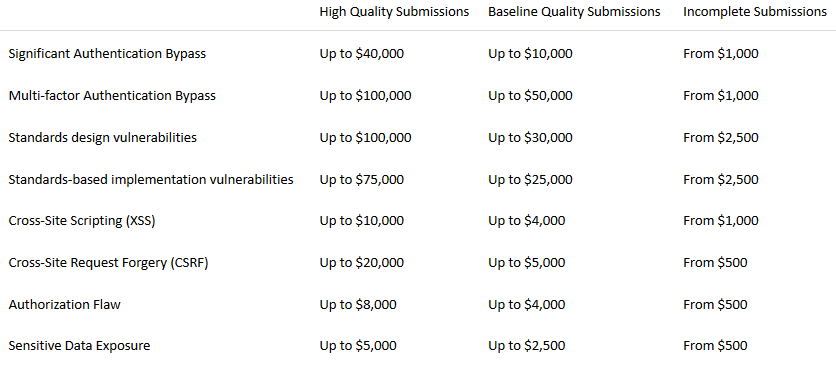Select the Baseline Quality Submissions column header
This screenshot has width=836, height=369.
pos(574,12)
